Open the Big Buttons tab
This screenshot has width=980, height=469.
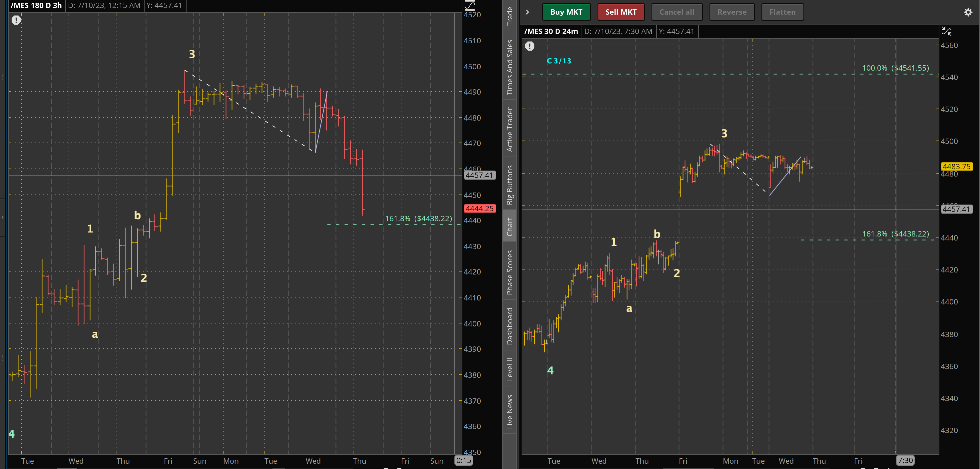(509, 185)
